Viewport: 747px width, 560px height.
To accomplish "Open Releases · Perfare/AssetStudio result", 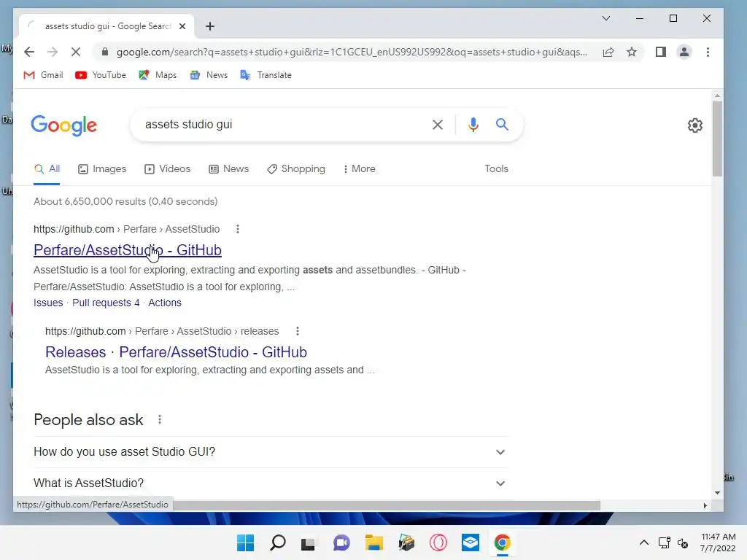I will (176, 352).
